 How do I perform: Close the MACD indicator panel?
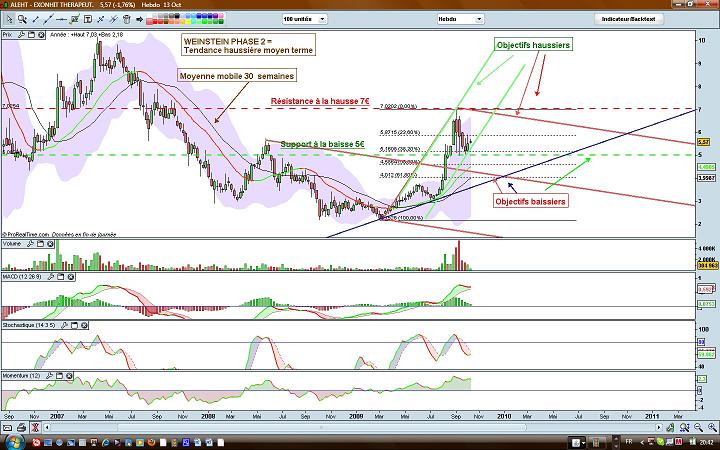coord(71,277)
